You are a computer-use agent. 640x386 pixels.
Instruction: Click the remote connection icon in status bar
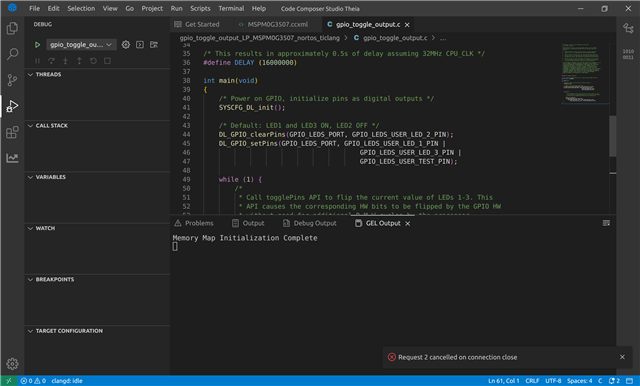click(x=9, y=381)
